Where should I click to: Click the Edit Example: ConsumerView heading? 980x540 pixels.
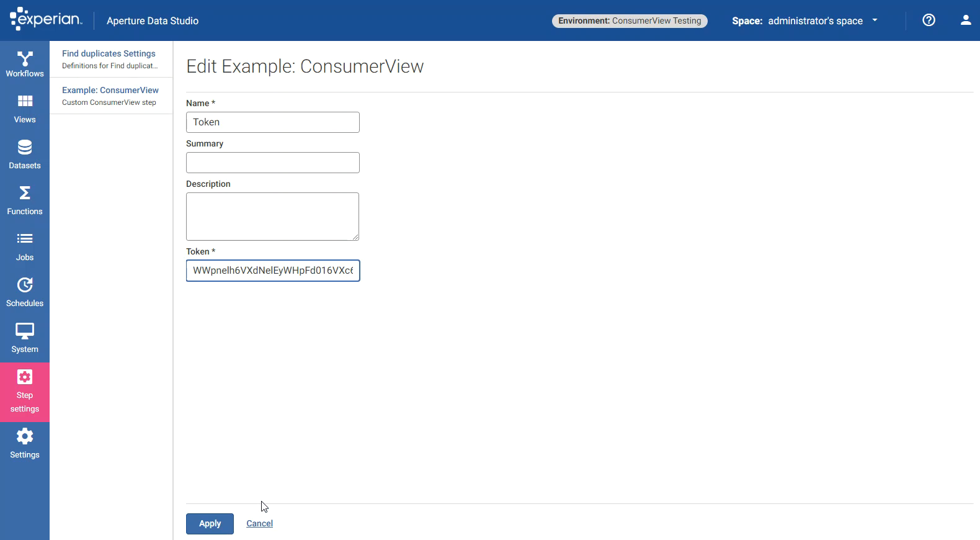point(305,66)
